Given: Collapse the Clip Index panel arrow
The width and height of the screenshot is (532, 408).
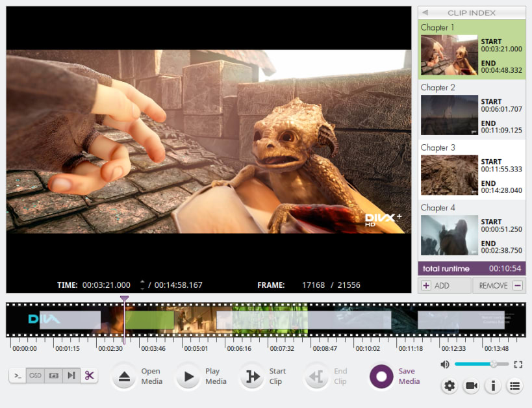Looking at the screenshot, I should click(425, 13).
